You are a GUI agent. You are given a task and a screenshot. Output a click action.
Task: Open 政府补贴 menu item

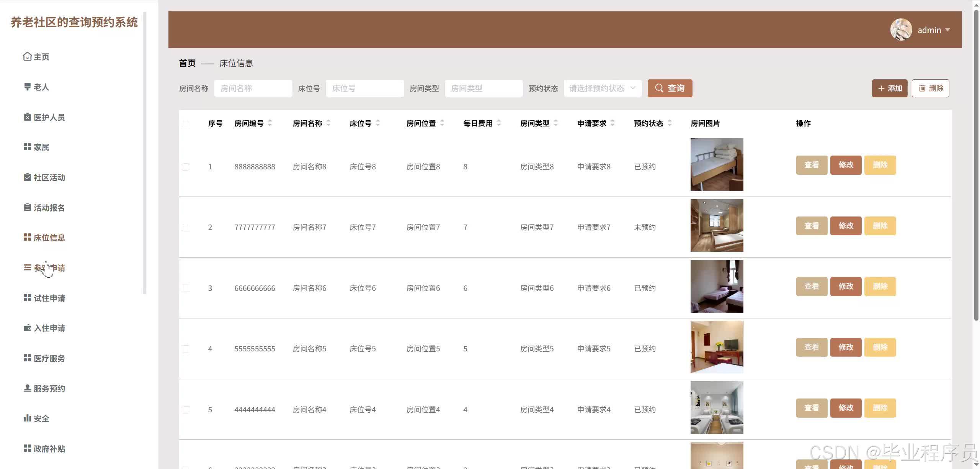[49, 449]
